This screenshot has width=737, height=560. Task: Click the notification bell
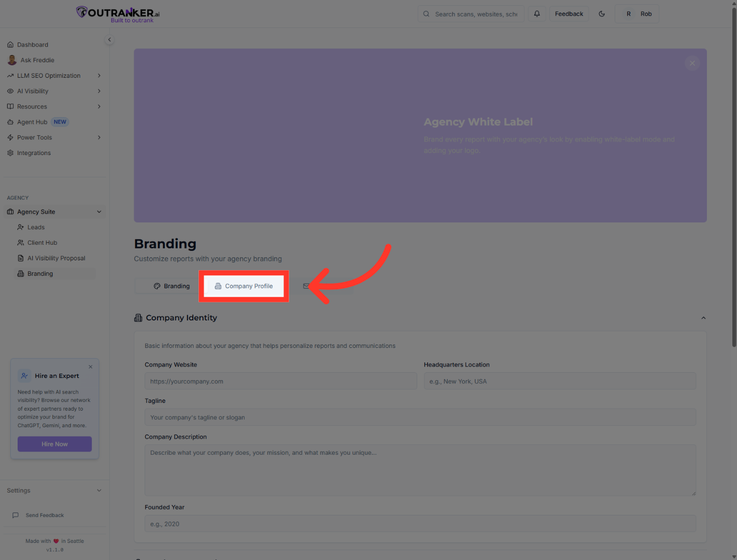537,13
